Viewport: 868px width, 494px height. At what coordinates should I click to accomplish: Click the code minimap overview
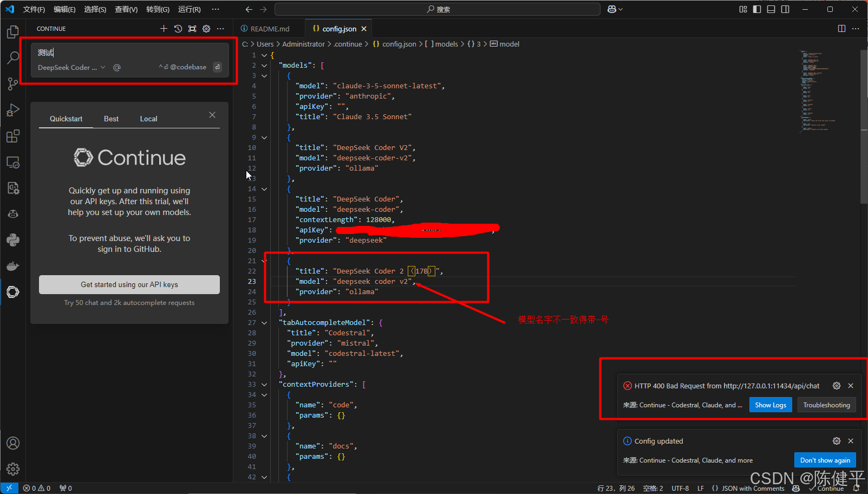[819, 91]
